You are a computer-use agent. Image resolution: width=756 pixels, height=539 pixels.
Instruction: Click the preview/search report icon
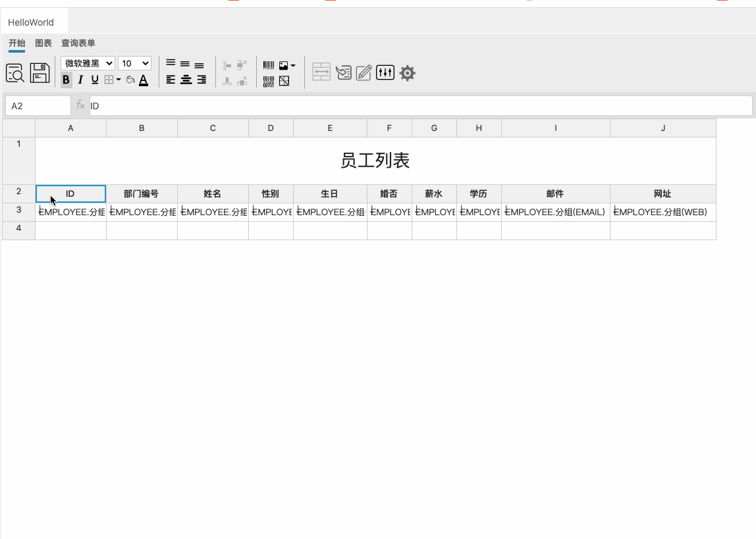[x=14, y=72]
